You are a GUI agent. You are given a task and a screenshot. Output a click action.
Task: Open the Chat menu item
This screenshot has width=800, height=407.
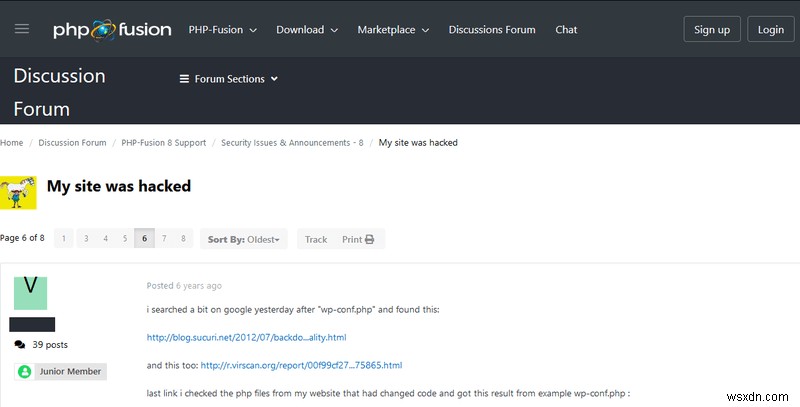[566, 30]
